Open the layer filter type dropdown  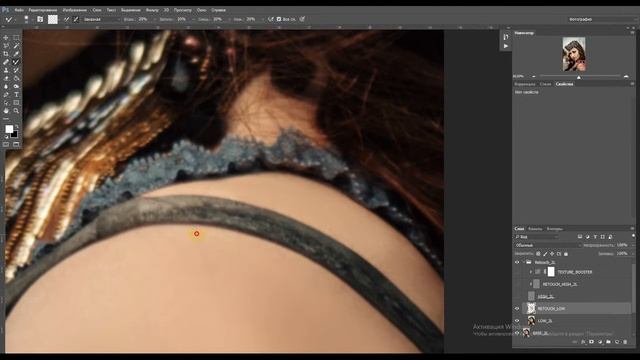pyautogui.click(x=536, y=237)
